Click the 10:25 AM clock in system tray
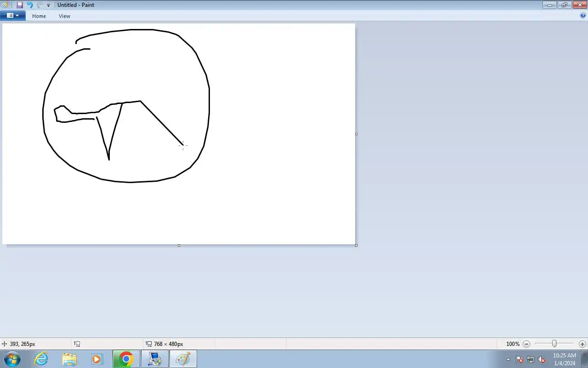588x368 pixels. 564,356
